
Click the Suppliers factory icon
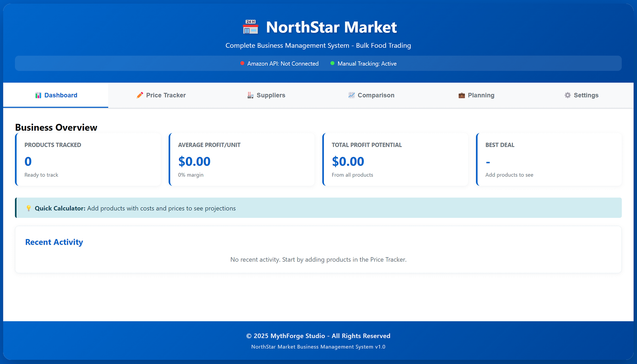tap(250, 95)
